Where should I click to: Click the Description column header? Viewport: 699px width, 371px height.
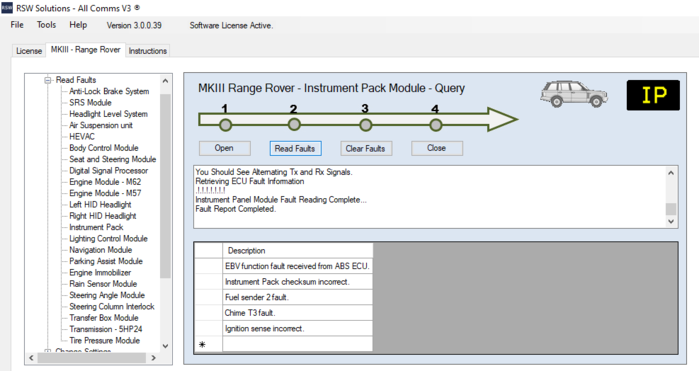pos(297,251)
